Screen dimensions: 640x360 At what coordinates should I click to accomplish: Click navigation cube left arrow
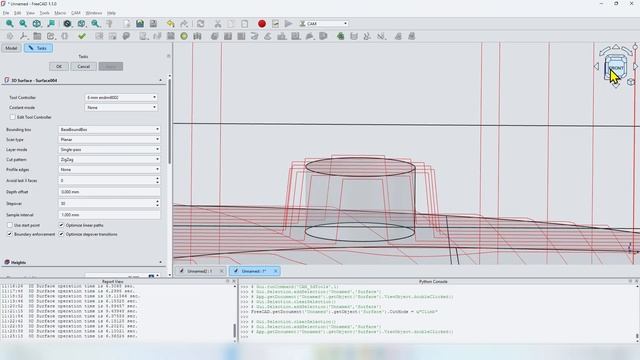[596, 66]
